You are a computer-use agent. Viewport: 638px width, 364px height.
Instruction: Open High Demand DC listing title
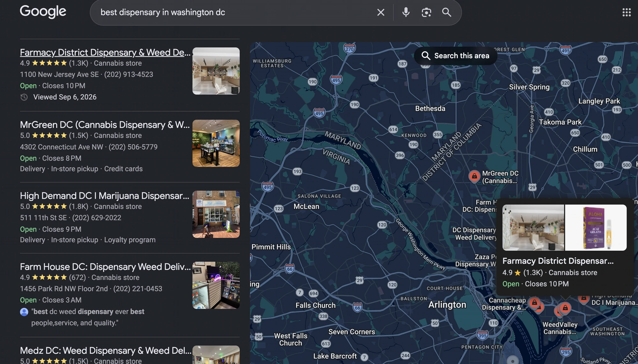click(x=105, y=196)
